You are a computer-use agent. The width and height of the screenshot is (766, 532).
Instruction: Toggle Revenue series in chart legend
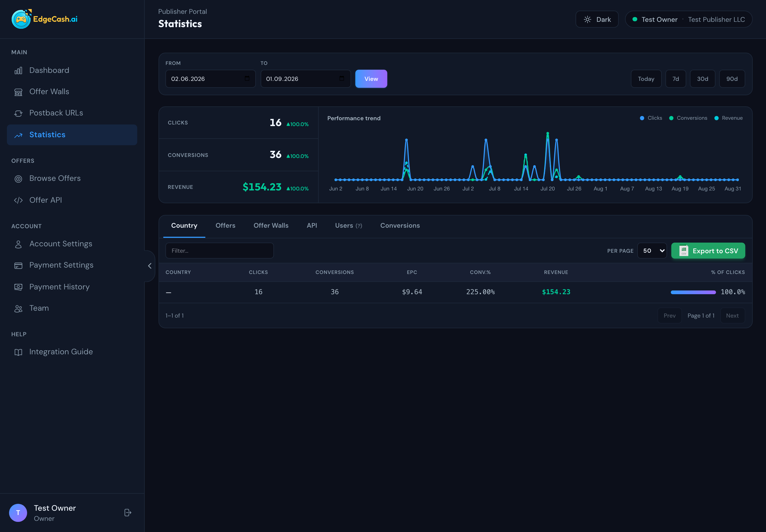pyautogui.click(x=728, y=118)
